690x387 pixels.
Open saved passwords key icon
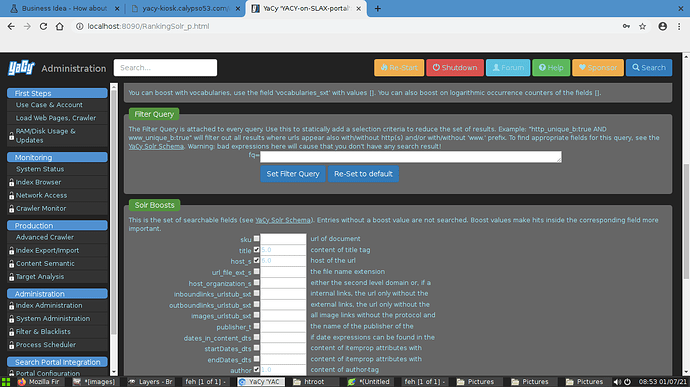(x=626, y=26)
